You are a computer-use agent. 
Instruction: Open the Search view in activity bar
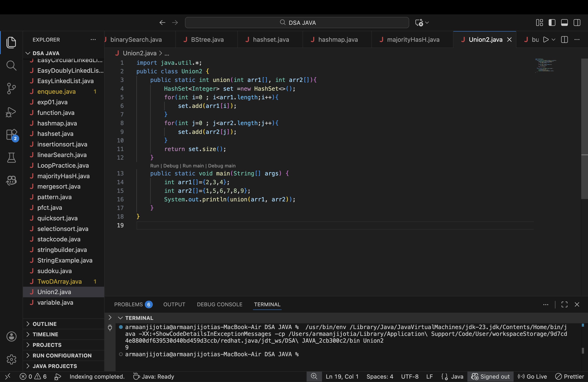(11, 65)
